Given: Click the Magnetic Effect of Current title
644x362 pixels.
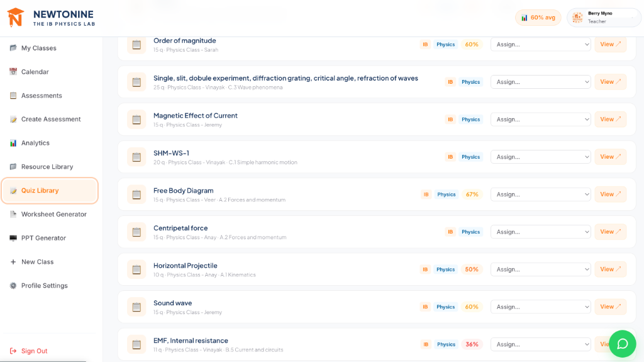Looking at the screenshot, I should tap(196, 116).
